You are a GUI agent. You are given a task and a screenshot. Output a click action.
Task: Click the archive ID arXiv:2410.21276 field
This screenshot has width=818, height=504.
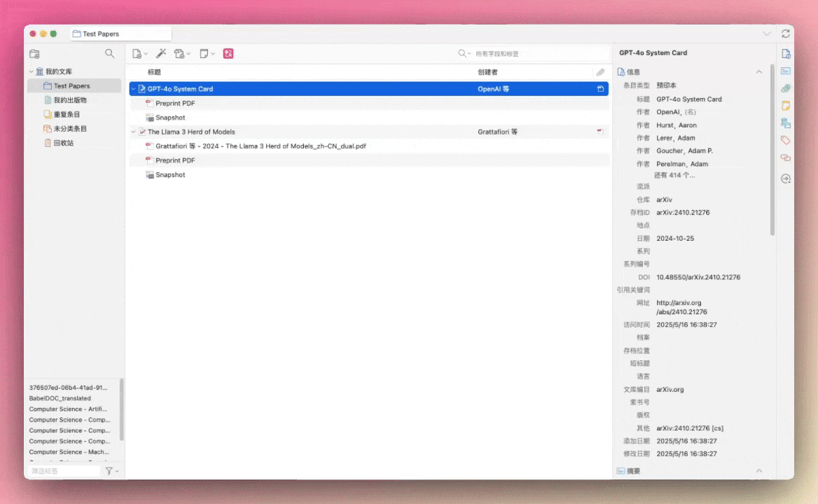(683, 213)
